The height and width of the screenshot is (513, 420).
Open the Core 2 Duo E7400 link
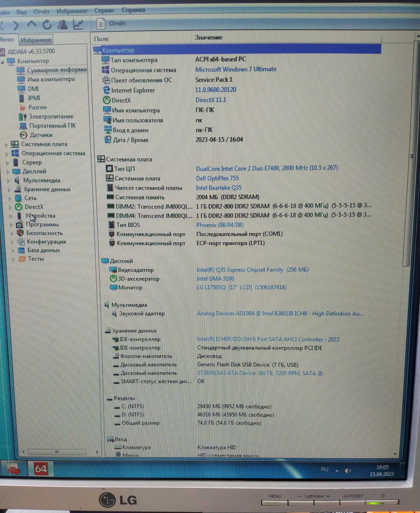point(267,168)
